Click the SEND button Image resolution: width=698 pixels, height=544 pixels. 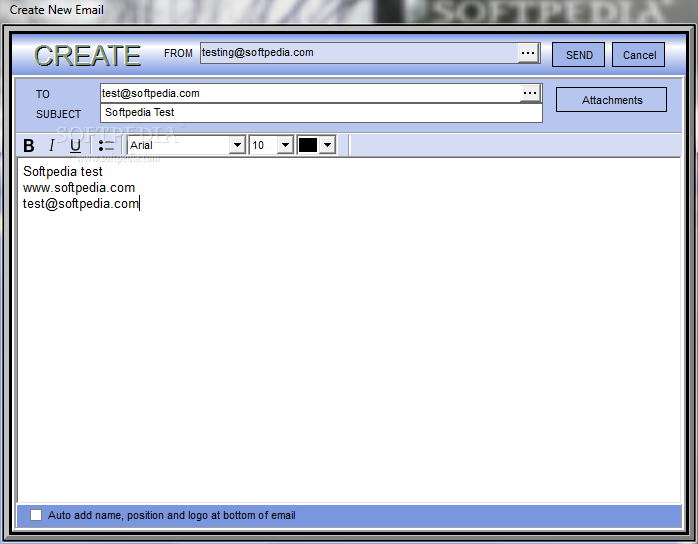tap(578, 55)
